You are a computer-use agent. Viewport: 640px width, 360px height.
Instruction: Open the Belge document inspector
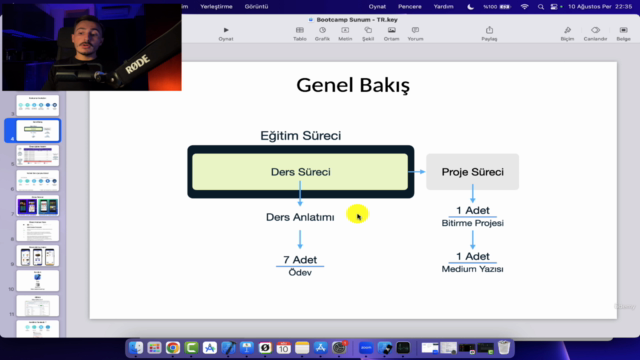[x=623, y=34]
